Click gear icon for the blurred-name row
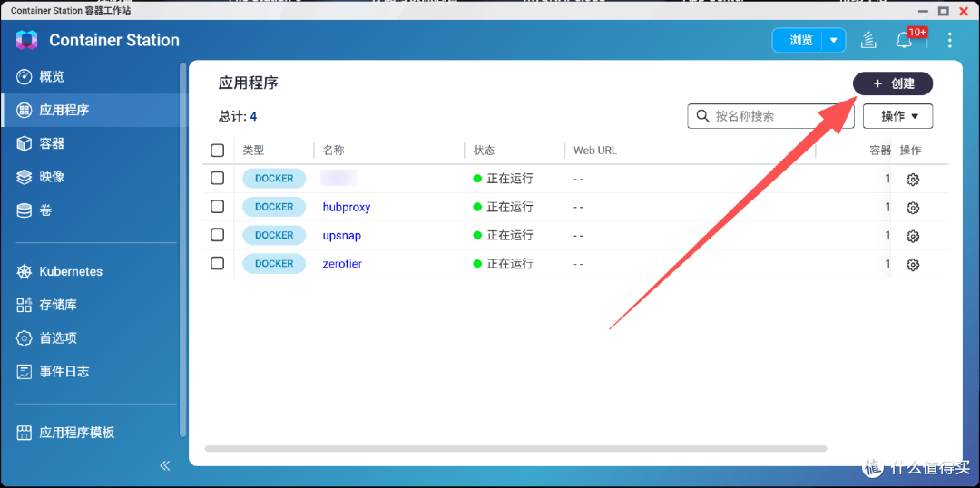 pyautogui.click(x=913, y=180)
